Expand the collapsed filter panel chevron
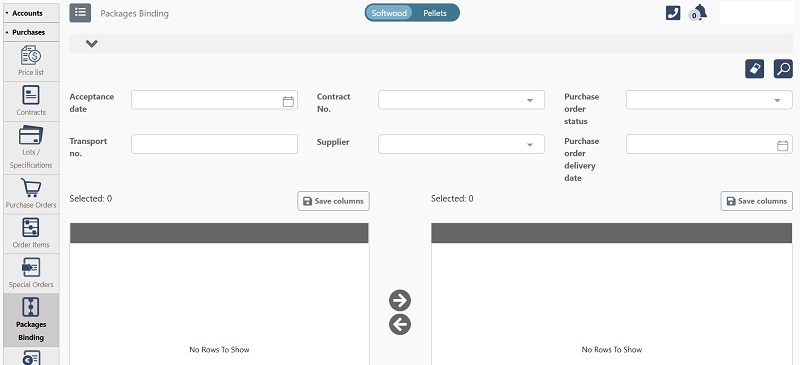The image size is (800, 365). coord(92,43)
